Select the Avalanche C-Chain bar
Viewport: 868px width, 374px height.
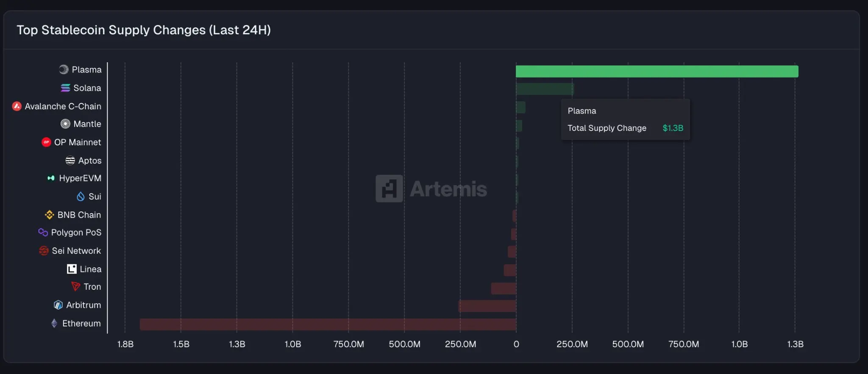click(520, 107)
